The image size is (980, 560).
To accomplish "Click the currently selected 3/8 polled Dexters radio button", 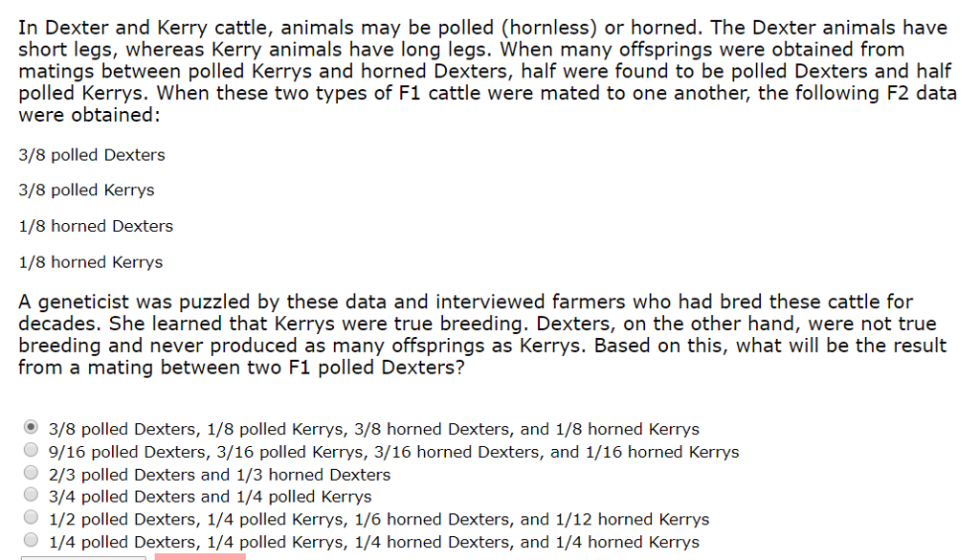I will coord(30,428).
